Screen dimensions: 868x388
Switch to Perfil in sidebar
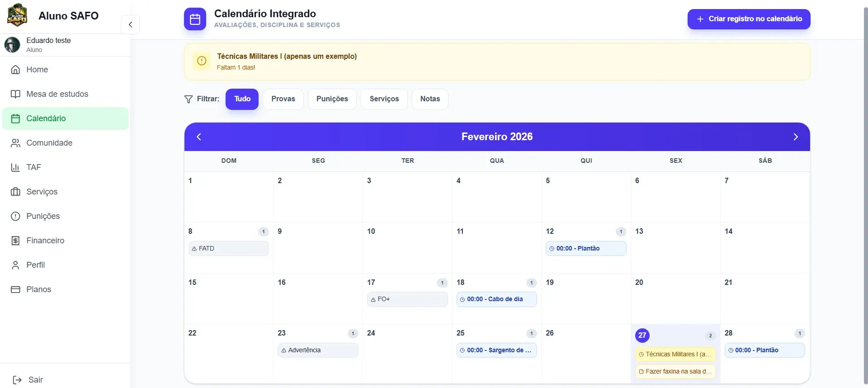pos(36,265)
